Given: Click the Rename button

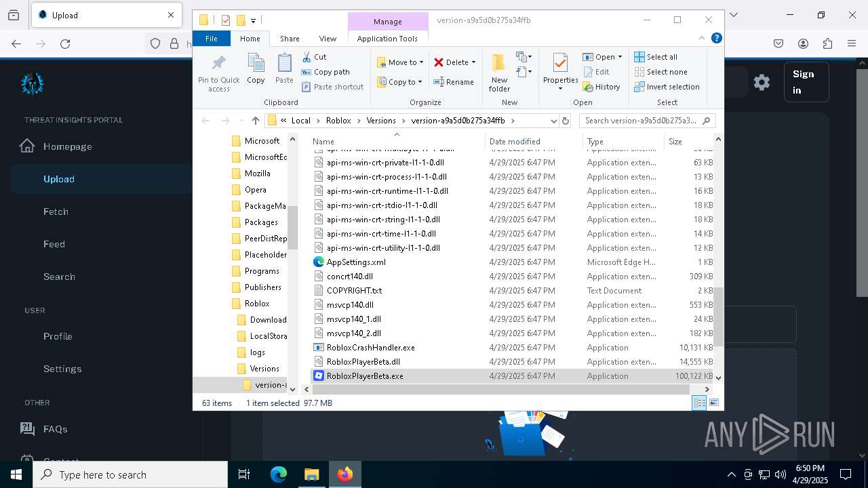Looking at the screenshot, I should tap(454, 82).
